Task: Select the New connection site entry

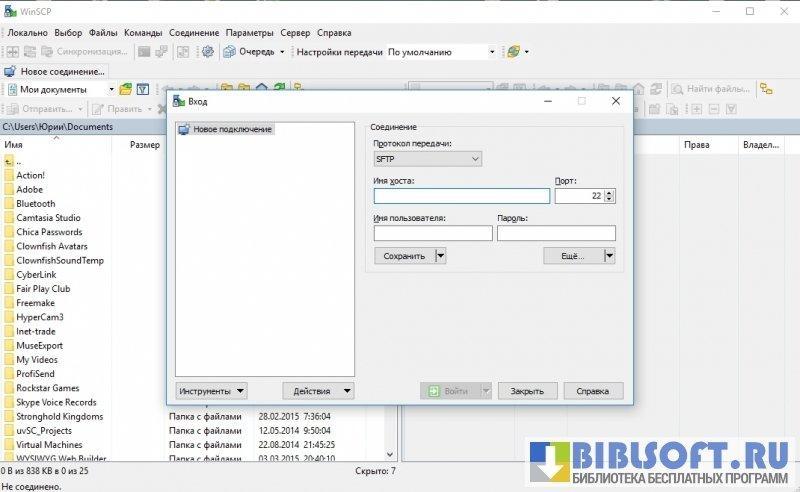Action: [x=225, y=129]
